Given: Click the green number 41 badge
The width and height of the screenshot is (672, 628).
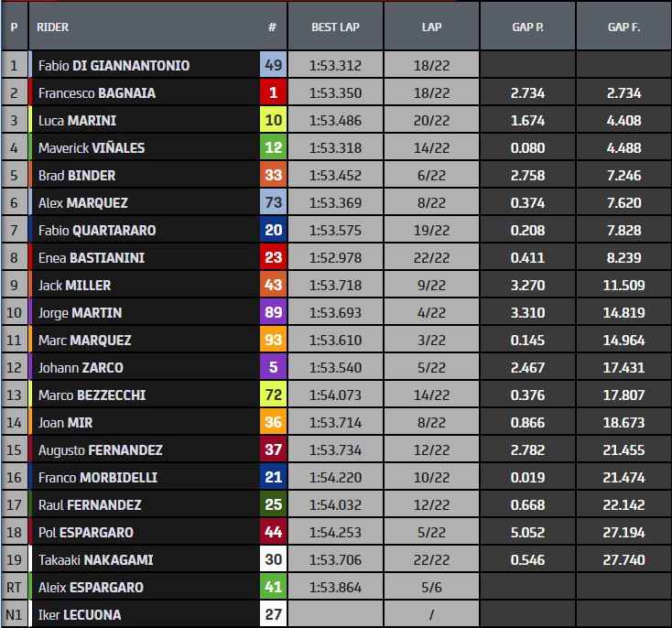Looking at the screenshot, I should [x=272, y=587].
